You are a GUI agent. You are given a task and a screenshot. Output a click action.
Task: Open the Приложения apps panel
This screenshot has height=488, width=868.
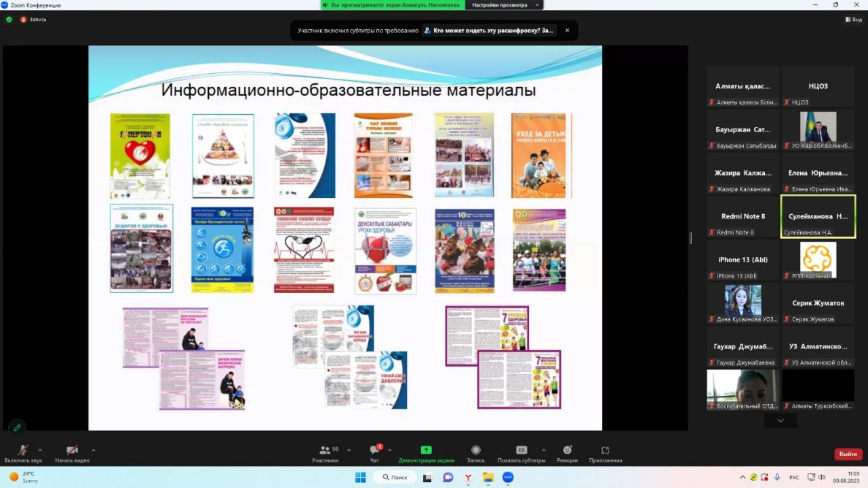pos(605,453)
